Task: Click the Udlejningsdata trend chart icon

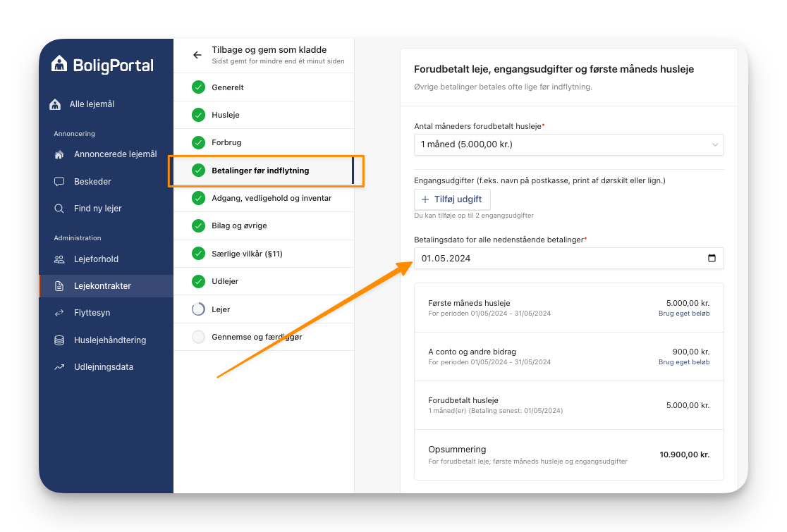Action: tap(59, 367)
